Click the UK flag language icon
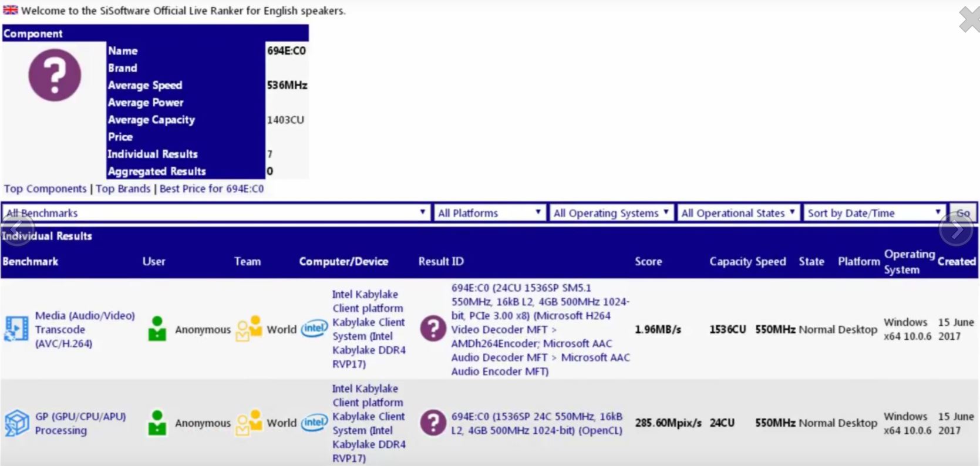This screenshot has height=466, width=980. click(11, 10)
